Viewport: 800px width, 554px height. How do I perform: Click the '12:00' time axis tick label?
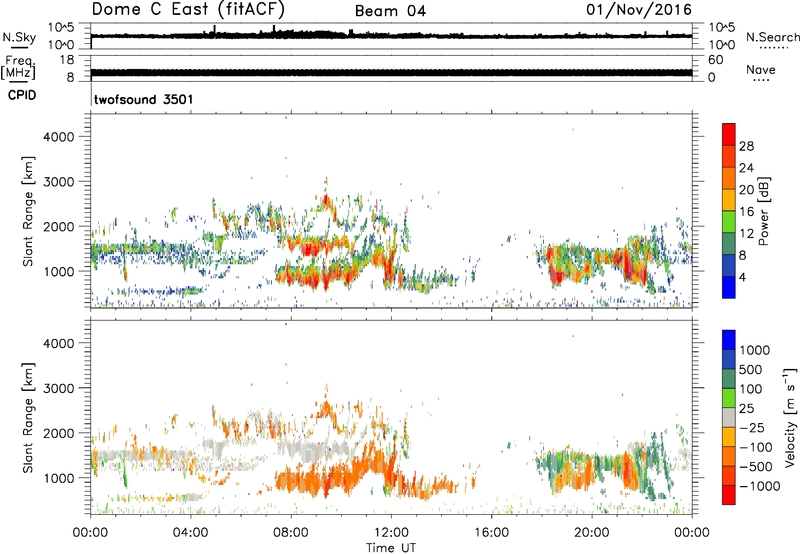click(x=391, y=533)
